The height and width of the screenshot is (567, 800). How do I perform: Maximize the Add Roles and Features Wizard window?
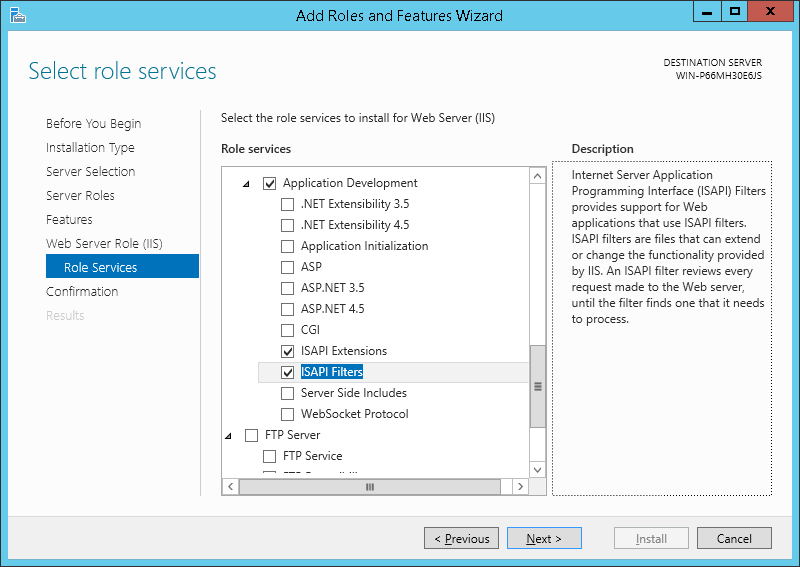click(x=735, y=12)
